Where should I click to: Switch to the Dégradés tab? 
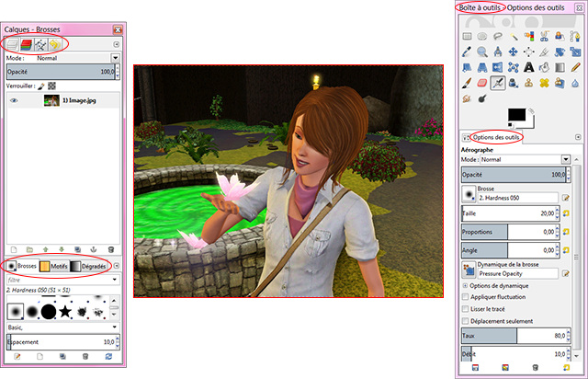click(88, 266)
